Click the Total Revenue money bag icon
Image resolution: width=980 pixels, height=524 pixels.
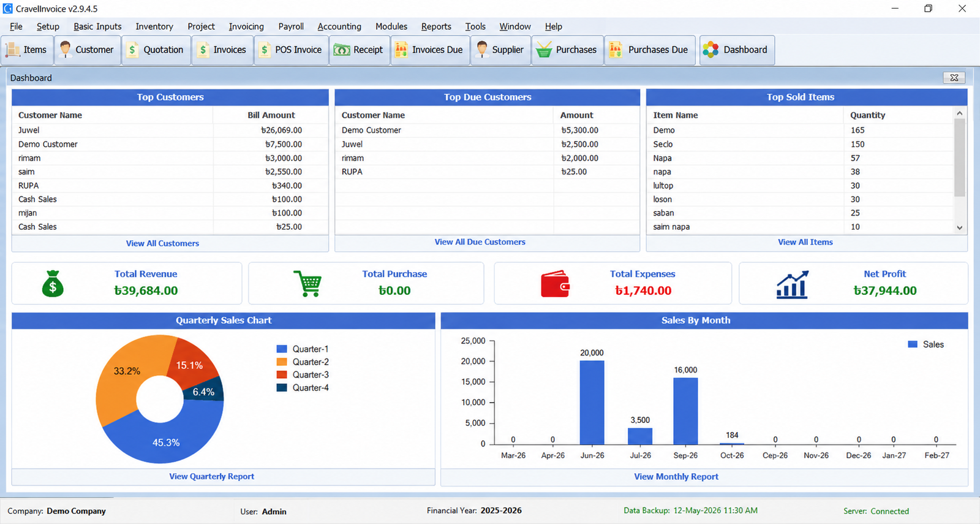[53, 284]
